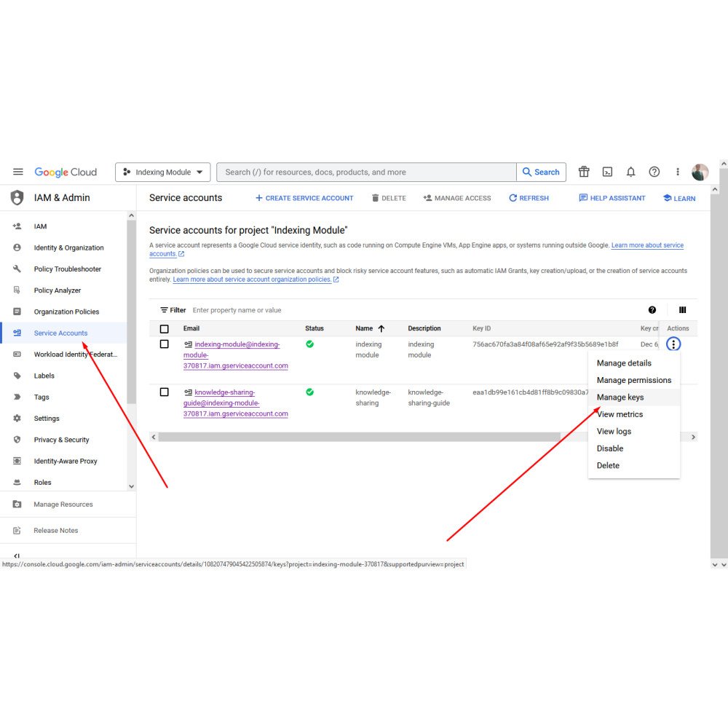
Task: Open service account organization policies link
Action: tap(256, 280)
